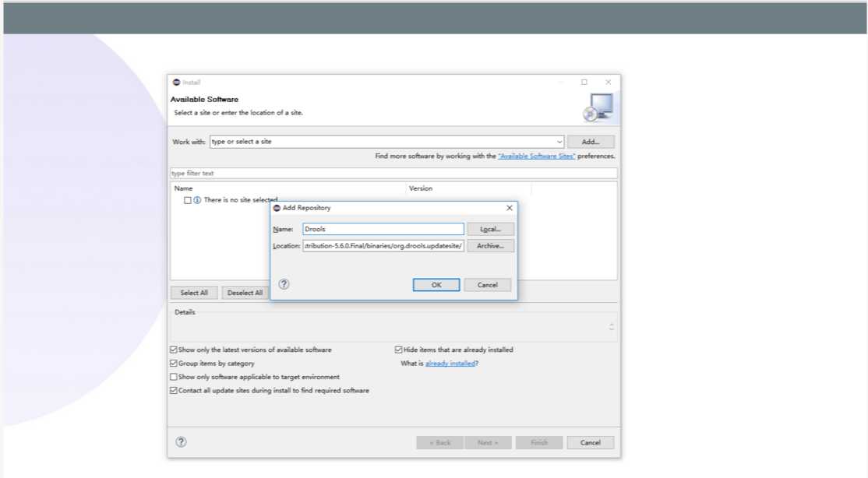Image resolution: width=868 pixels, height=478 pixels.
Task: Click the Details scroll stepper
Action: click(612, 327)
